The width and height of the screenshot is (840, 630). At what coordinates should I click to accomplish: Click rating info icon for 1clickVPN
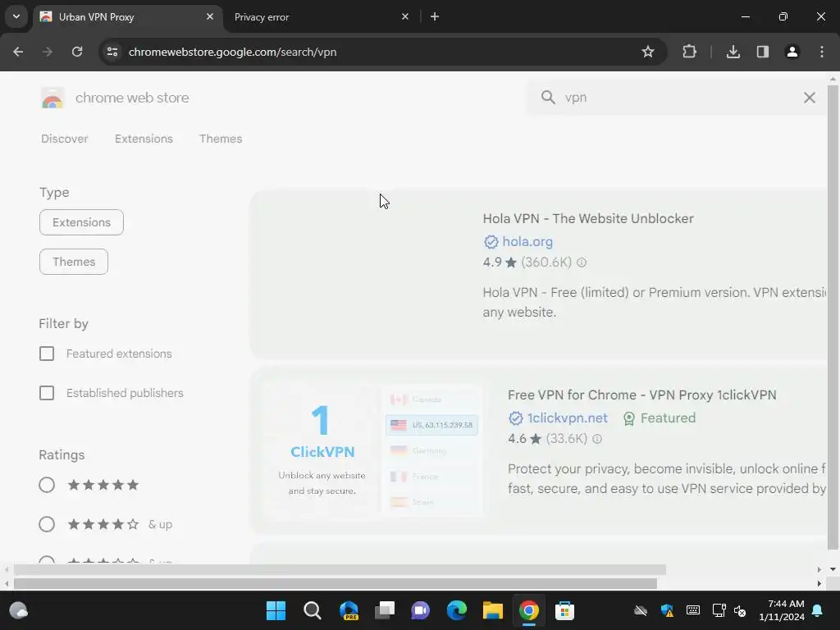point(597,439)
